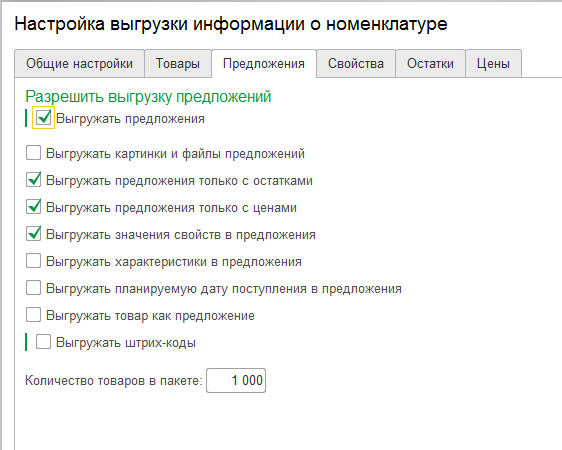Enable Выгружать характеристики в предложения
This screenshot has width=562, height=450.
(33, 261)
